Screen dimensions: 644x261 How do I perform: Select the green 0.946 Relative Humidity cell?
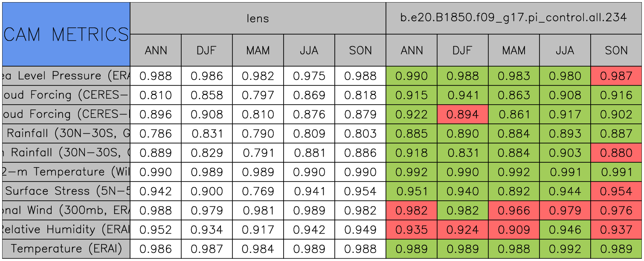(565, 230)
